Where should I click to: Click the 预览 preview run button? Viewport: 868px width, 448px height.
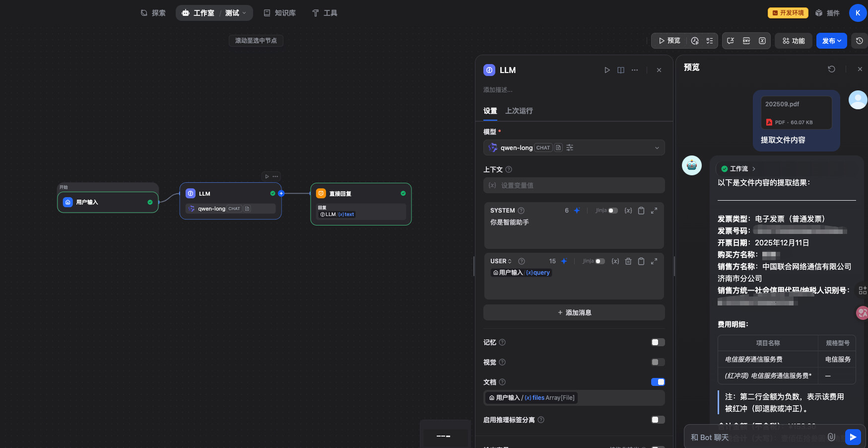(669, 41)
